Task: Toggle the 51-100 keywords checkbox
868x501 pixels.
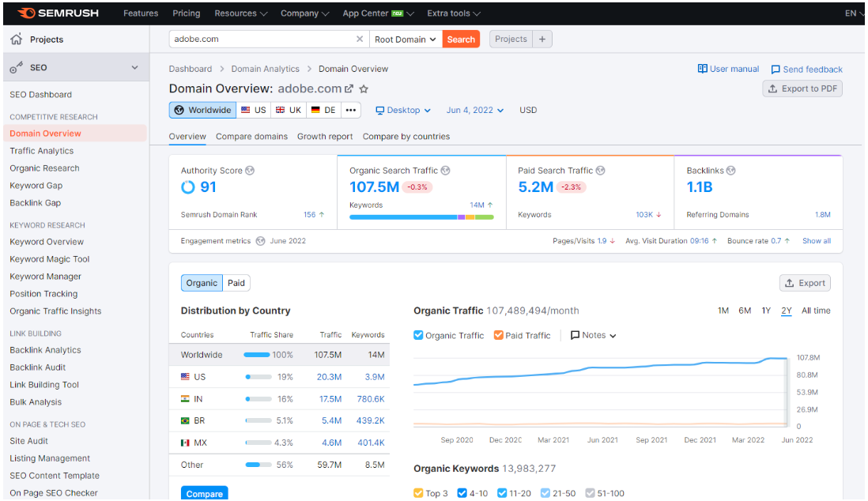Action: (x=590, y=492)
